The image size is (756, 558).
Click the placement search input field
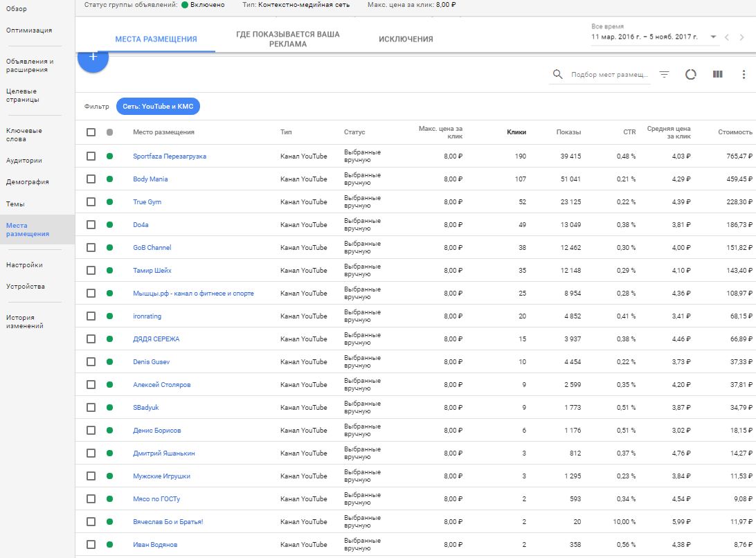(609, 74)
